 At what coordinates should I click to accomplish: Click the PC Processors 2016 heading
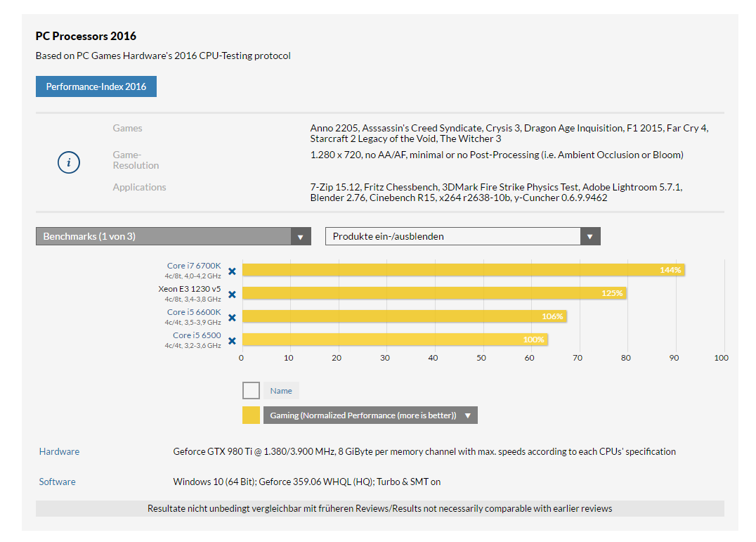(x=86, y=36)
